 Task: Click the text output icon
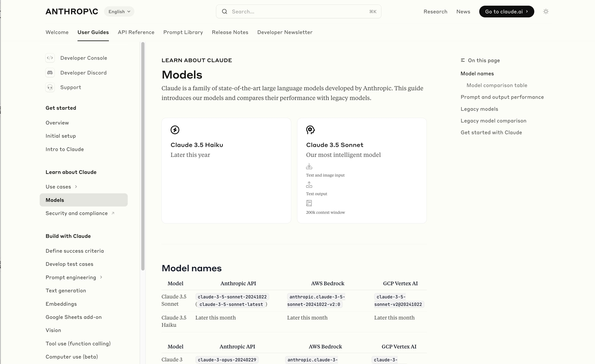[x=309, y=185]
